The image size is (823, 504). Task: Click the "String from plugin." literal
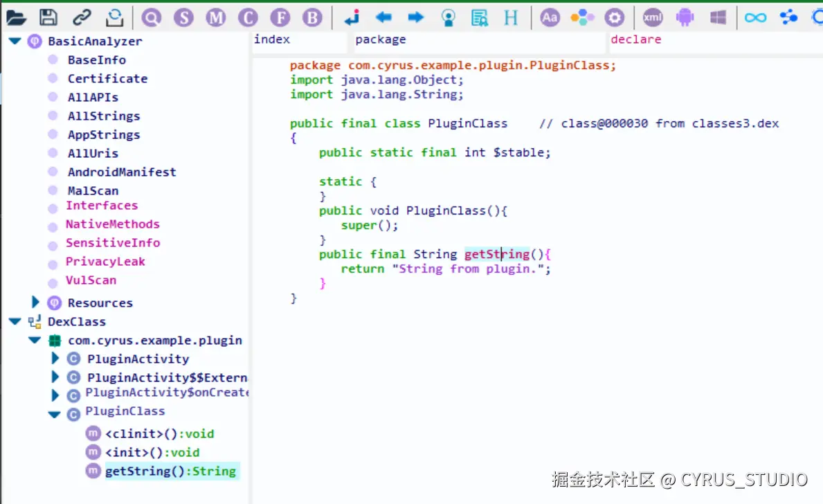(468, 269)
